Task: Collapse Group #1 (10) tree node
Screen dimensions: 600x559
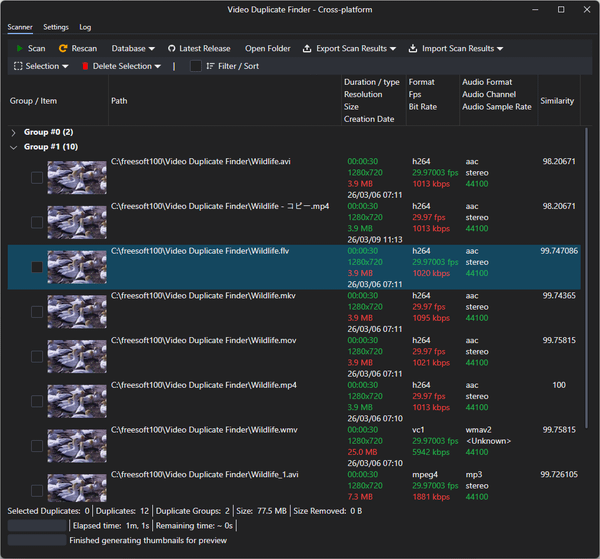Action: 13,147
